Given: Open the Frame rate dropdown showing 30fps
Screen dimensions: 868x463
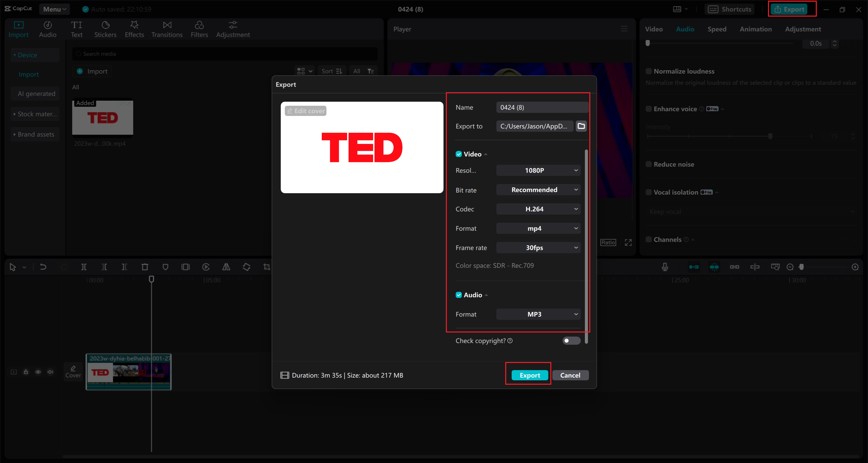Looking at the screenshot, I should [x=538, y=247].
